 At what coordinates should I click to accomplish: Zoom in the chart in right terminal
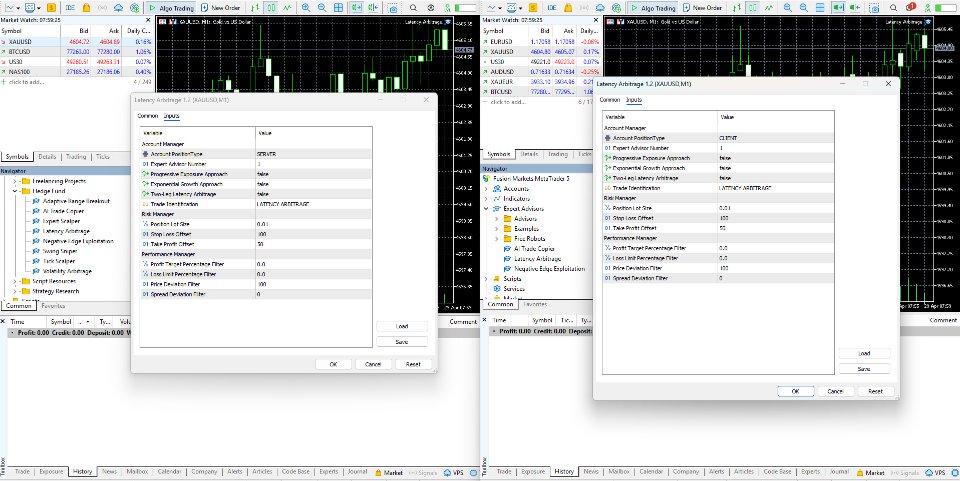click(787, 8)
